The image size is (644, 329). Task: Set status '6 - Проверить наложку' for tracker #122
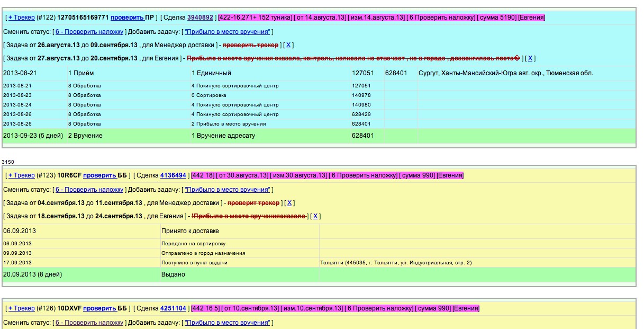89,32
